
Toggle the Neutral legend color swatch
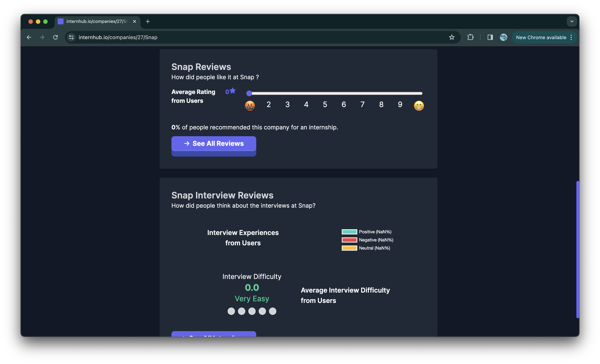pyautogui.click(x=349, y=248)
